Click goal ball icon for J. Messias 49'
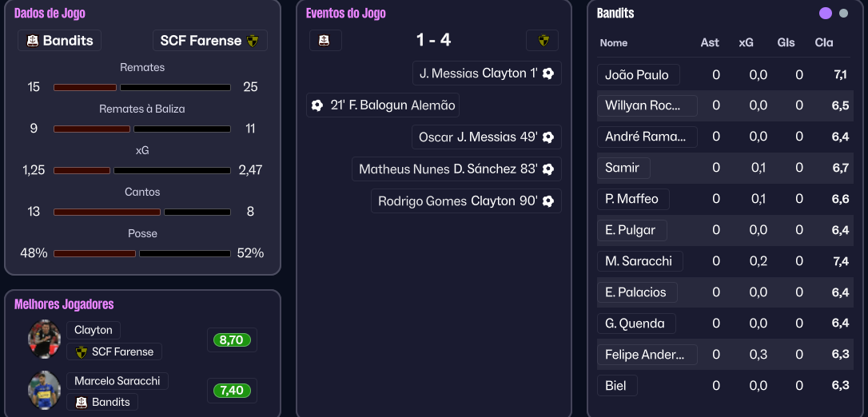The width and height of the screenshot is (868, 417). 548,137
